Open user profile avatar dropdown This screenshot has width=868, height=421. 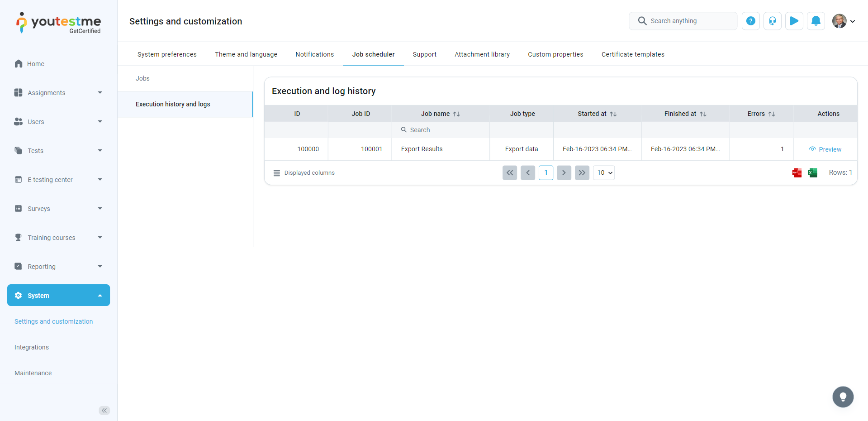[844, 21]
